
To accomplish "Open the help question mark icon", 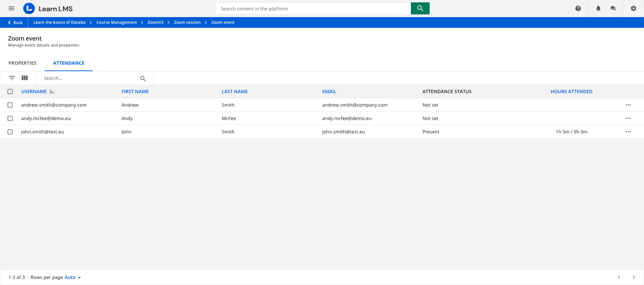I will click(x=578, y=8).
